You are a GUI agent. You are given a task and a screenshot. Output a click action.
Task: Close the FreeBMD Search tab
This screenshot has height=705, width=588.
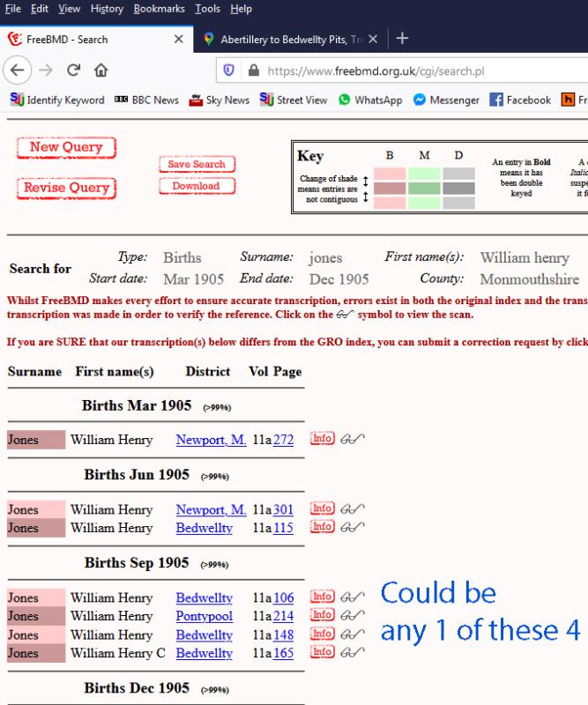click(x=178, y=39)
